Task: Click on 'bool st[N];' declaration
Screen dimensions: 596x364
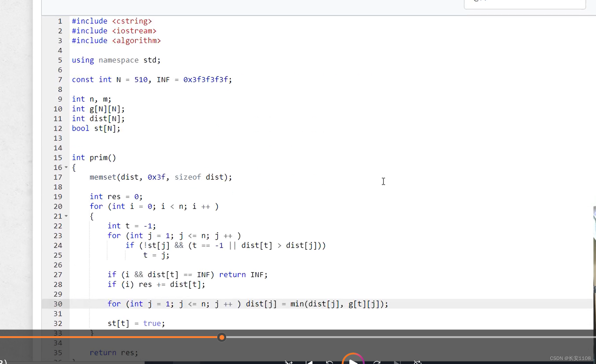Action: click(x=96, y=128)
